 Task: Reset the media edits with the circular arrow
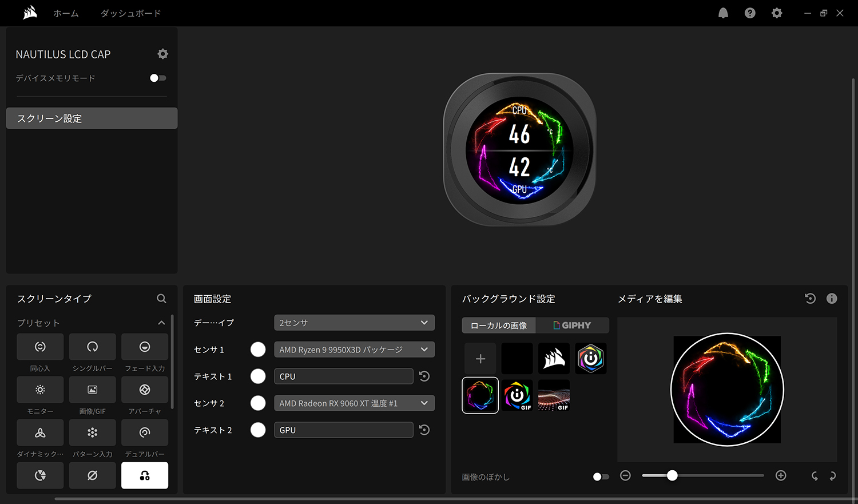[x=810, y=299]
